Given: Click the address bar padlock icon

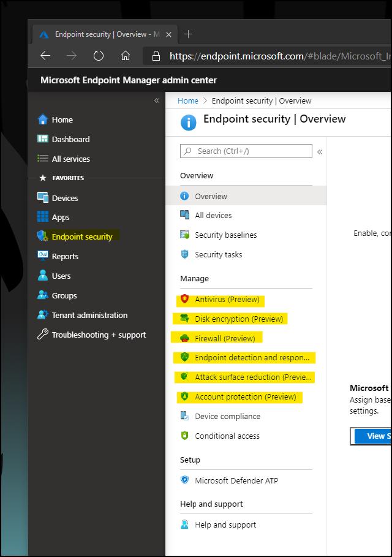Looking at the screenshot, I should [x=156, y=56].
